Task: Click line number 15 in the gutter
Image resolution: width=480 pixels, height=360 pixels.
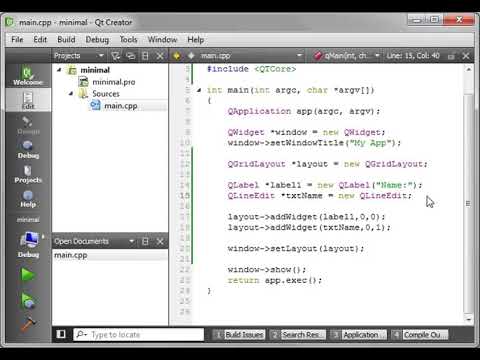Action: [185, 195]
